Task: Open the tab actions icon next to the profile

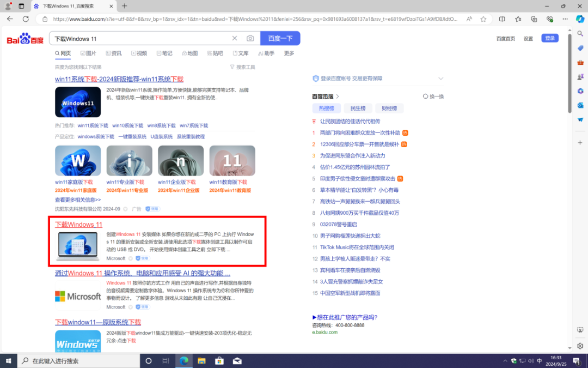Action: coord(21,6)
